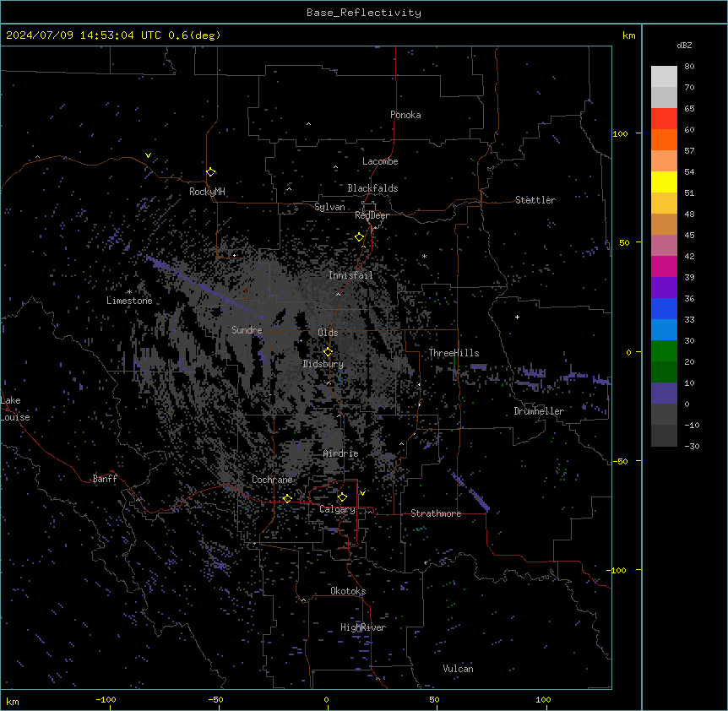Viewport: 728px width, 711px height.
Task: Select the asterisk marker above Limestone
Action: 129,292
